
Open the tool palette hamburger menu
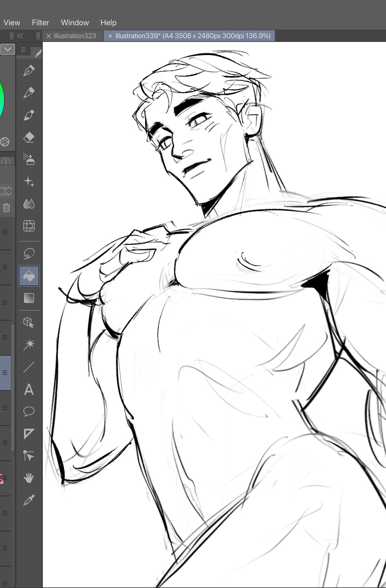pyautogui.click(x=23, y=50)
